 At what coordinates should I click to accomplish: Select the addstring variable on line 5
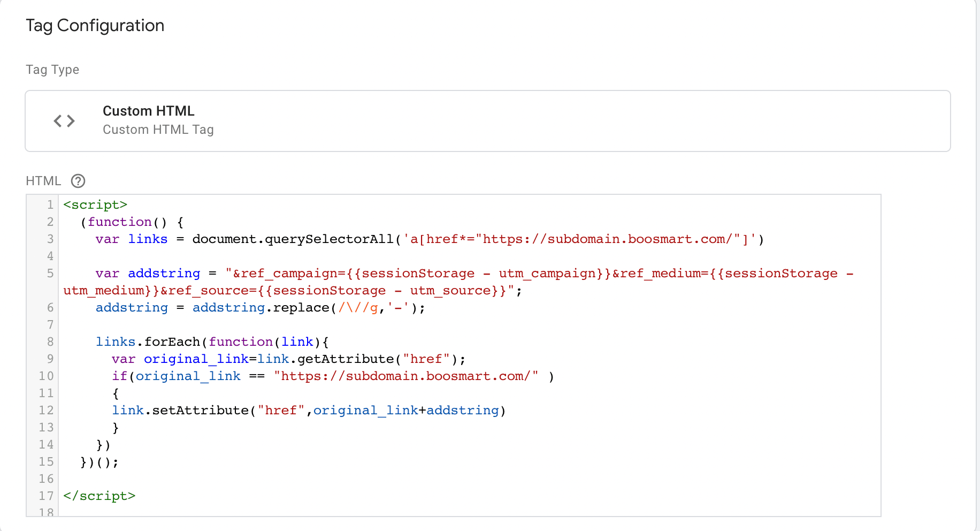[x=164, y=273]
